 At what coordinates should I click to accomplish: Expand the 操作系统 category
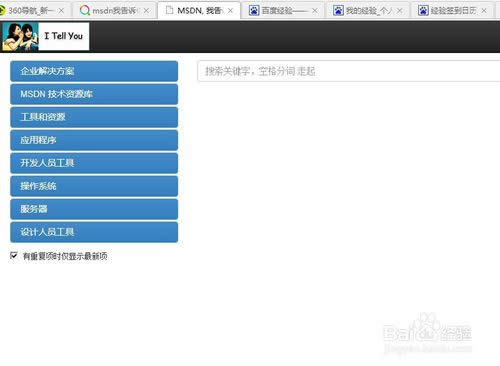94,186
